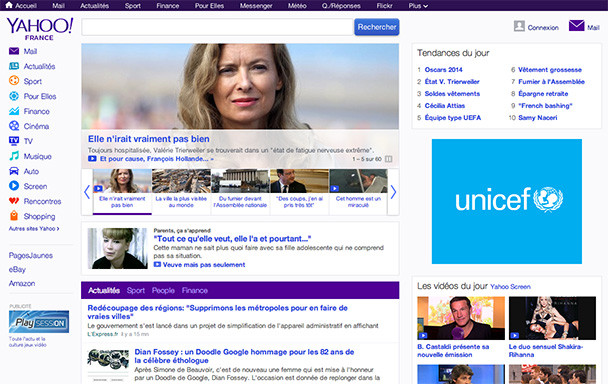Switch to the Sport news tab

coord(136,291)
